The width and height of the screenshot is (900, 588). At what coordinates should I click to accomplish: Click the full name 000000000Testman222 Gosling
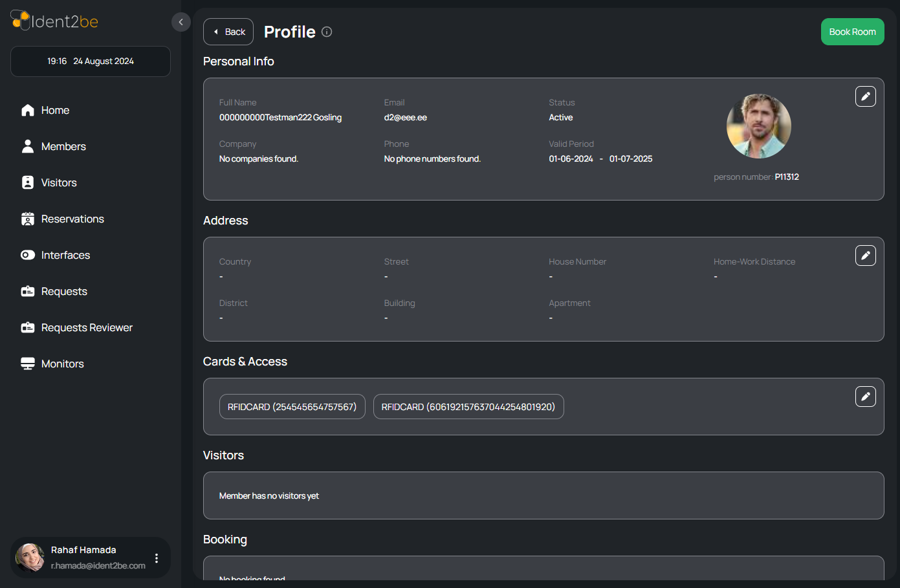[280, 118]
